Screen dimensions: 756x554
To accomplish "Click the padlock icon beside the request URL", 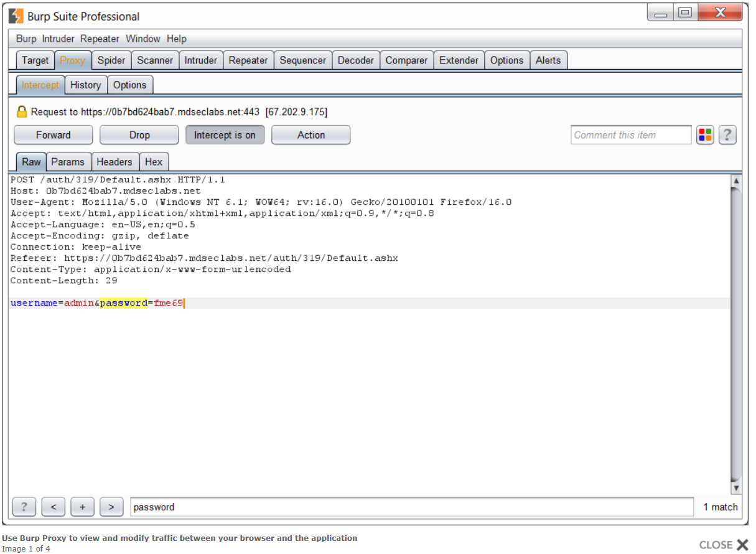I will (x=22, y=112).
